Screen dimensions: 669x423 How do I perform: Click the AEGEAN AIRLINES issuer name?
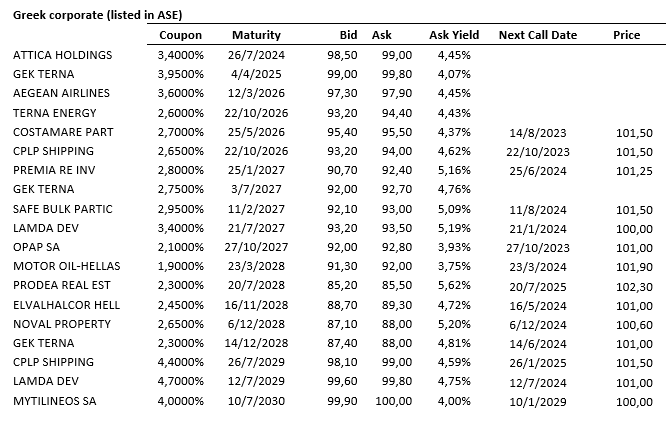pos(61,93)
